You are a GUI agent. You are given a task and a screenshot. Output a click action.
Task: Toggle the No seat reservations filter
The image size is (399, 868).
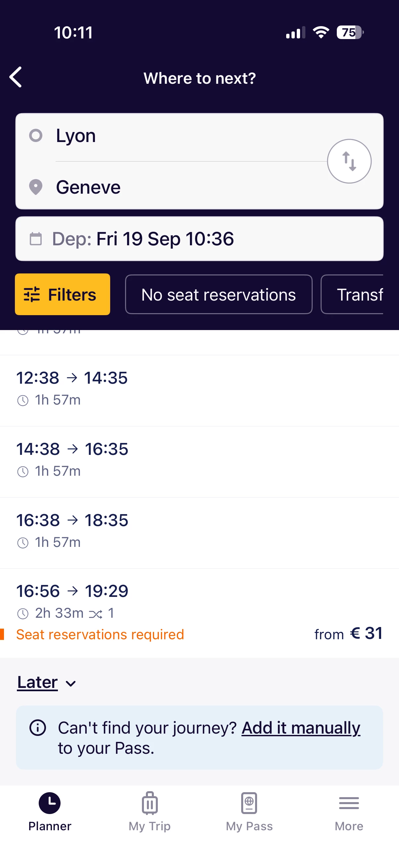(x=219, y=295)
